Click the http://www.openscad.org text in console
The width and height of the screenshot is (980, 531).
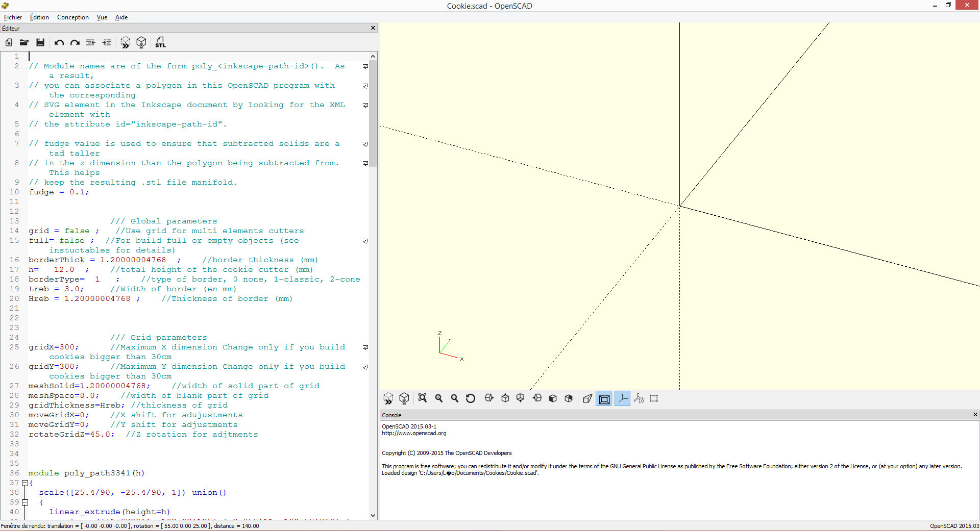414,433
